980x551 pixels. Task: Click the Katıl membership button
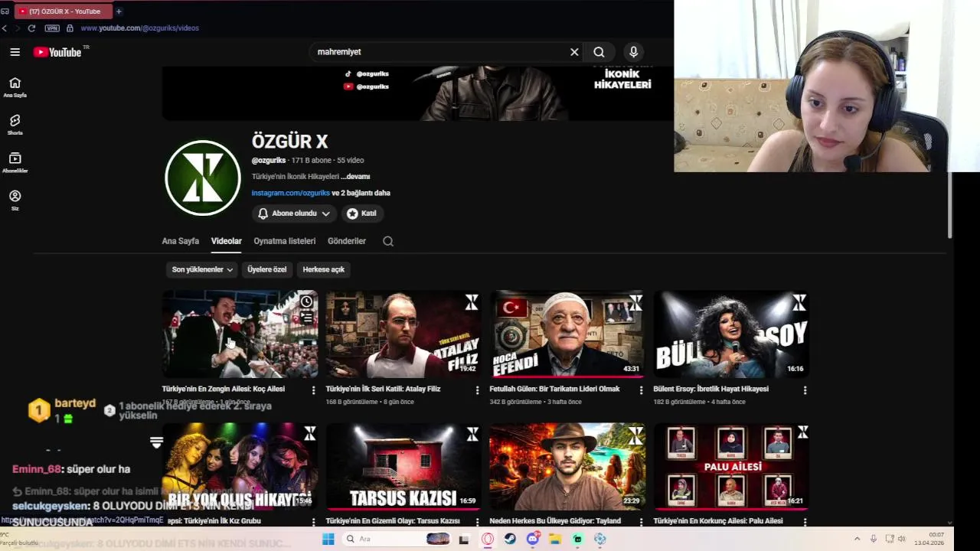coord(361,214)
